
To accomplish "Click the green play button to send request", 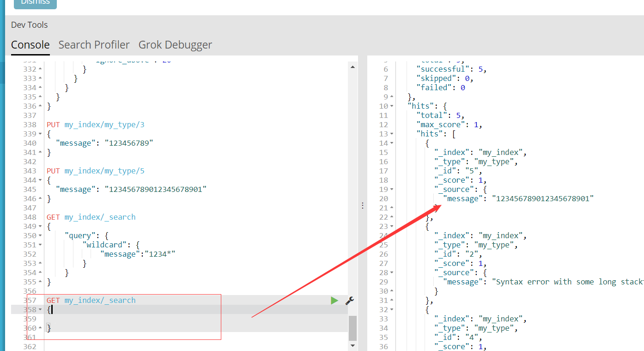I will click(x=334, y=301).
